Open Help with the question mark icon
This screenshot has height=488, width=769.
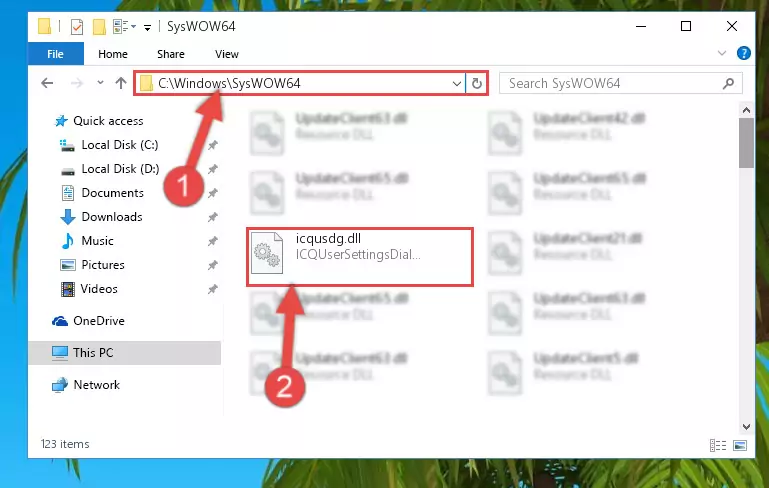coord(743,53)
